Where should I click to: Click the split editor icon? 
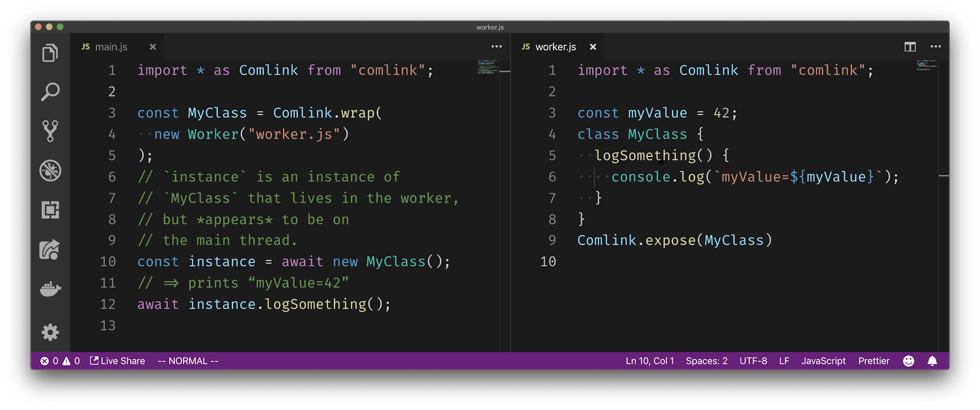910,47
